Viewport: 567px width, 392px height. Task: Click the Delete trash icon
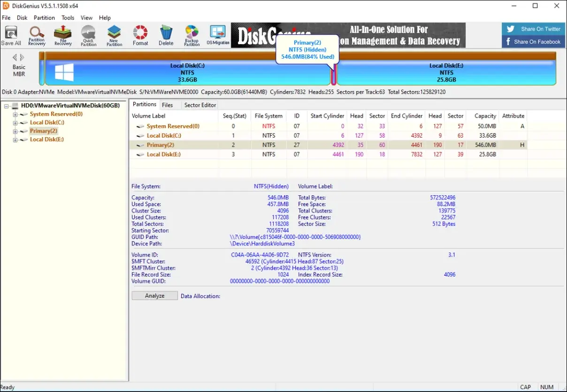pos(166,36)
